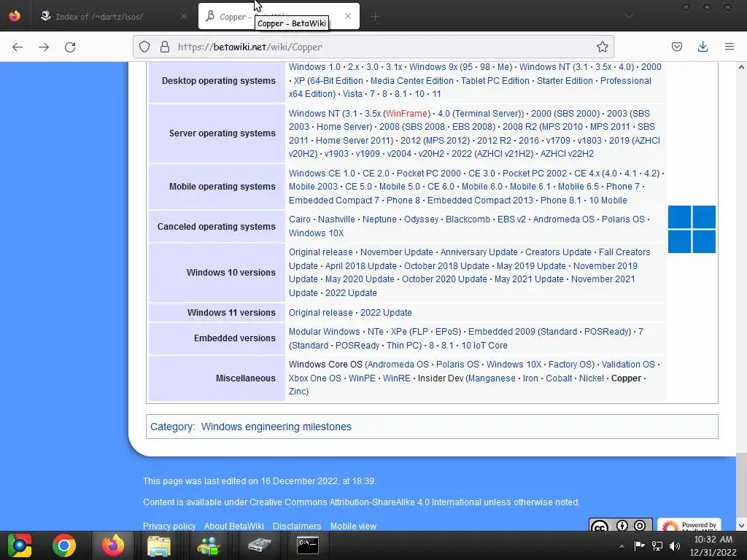Switch to the Index of /~dartz/isos/ tab
747x560 pixels.
tap(112, 16)
